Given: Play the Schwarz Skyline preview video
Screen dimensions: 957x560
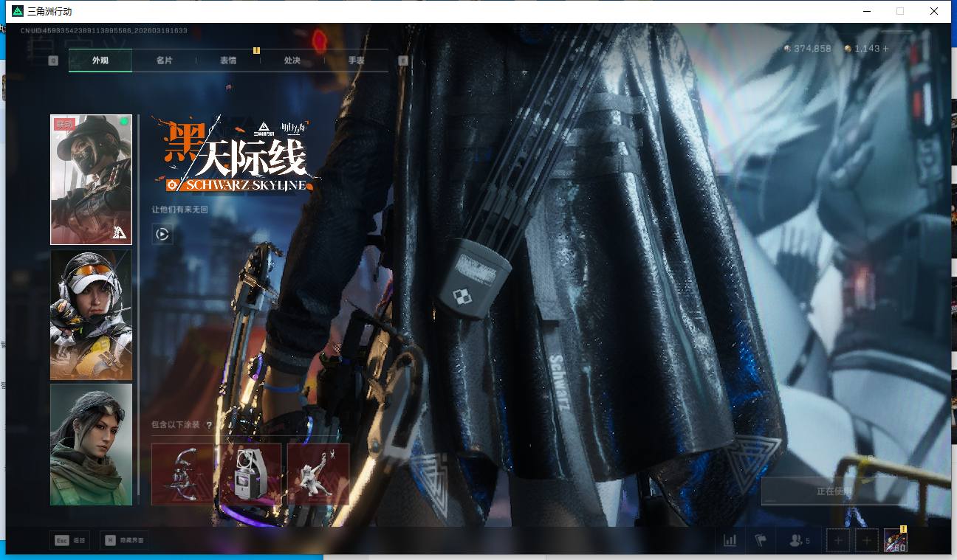Looking at the screenshot, I should 162,235.
